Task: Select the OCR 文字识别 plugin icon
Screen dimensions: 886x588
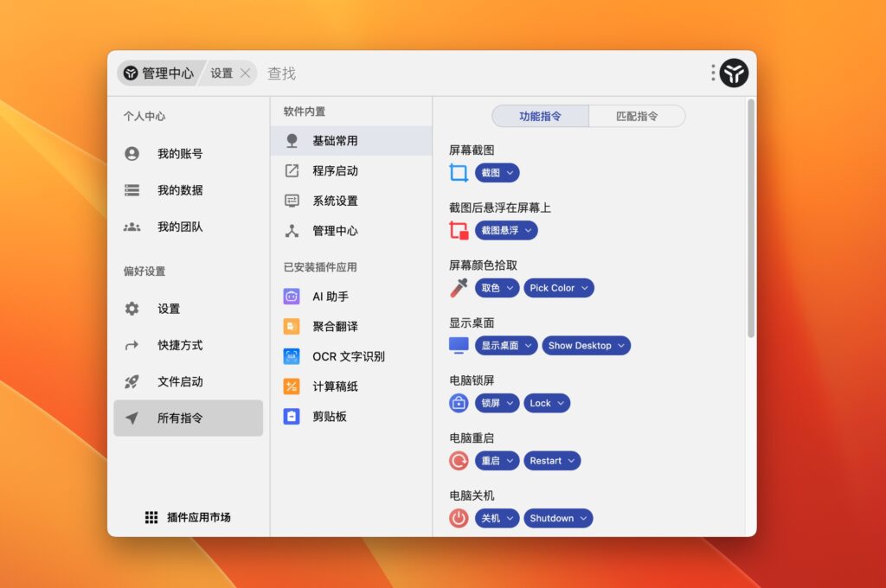Action: pyautogui.click(x=293, y=356)
